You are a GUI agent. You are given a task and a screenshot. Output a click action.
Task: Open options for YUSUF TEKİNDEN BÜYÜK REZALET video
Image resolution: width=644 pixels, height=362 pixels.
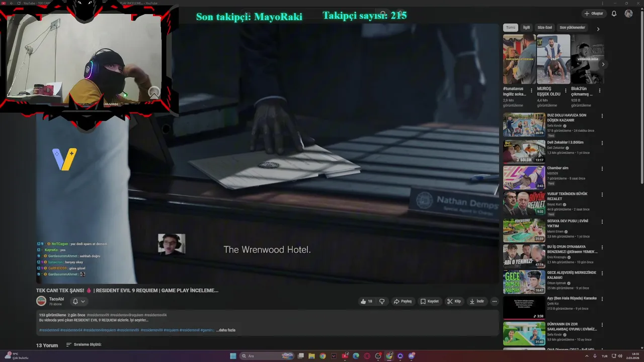[x=602, y=195]
